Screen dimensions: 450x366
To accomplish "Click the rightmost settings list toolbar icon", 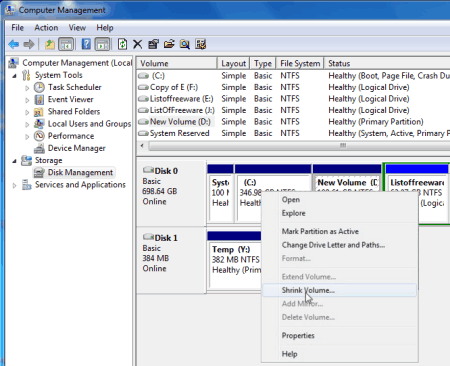I will click(200, 44).
